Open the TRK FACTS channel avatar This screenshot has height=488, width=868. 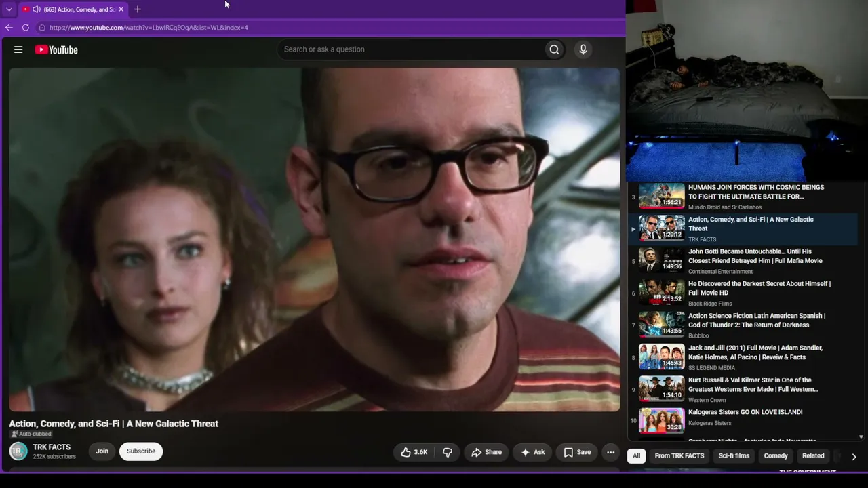(18, 451)
